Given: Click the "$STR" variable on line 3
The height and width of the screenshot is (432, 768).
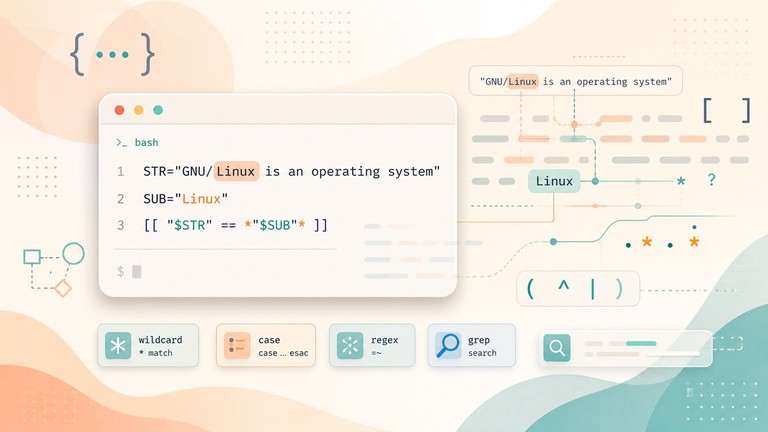Looking at the screenshot, I should (190, 225).
